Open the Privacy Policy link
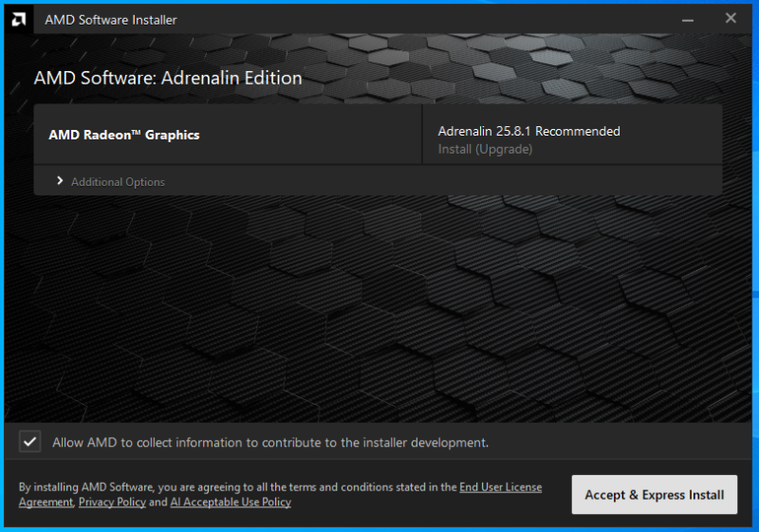The height and width of the screenshot is (532, 759). coord(112,502)
